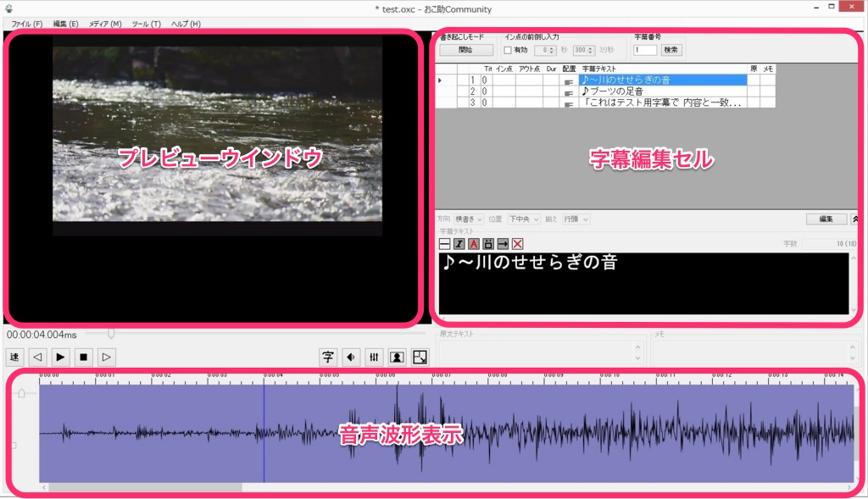The height and width of the screenshot is (499, 868).
Task: Click the right arrow icon in subtitle toolbar
Action: [503, 244]
